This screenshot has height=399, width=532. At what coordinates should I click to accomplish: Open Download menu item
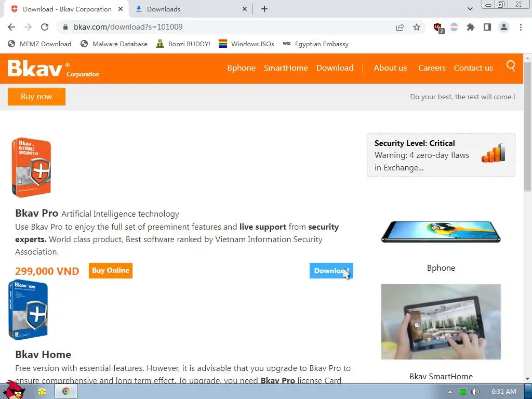[335, 68]
